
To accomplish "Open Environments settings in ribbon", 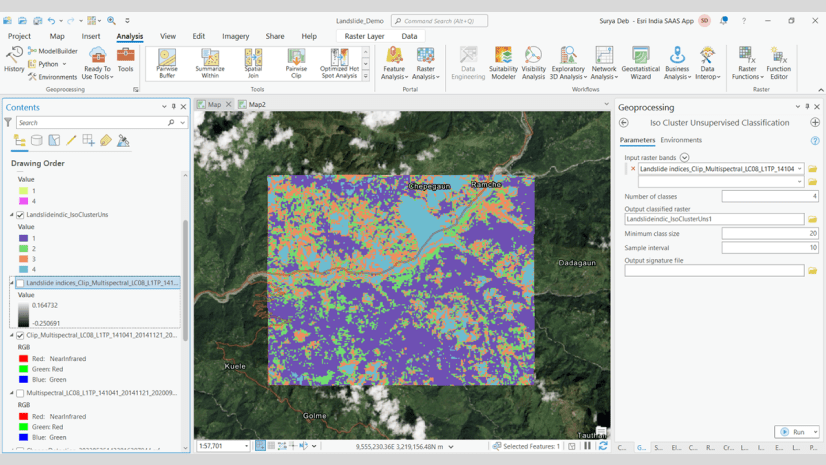I will tap(53, 77).
